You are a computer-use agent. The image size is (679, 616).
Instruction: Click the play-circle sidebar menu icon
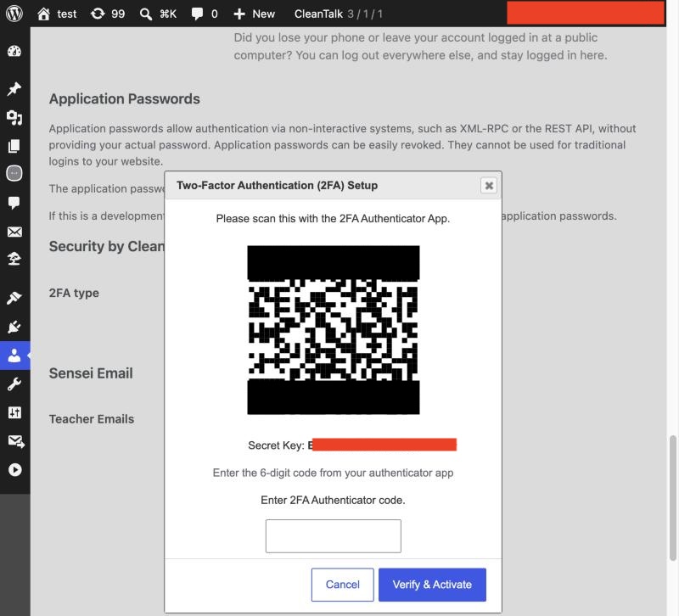[14, 470]
